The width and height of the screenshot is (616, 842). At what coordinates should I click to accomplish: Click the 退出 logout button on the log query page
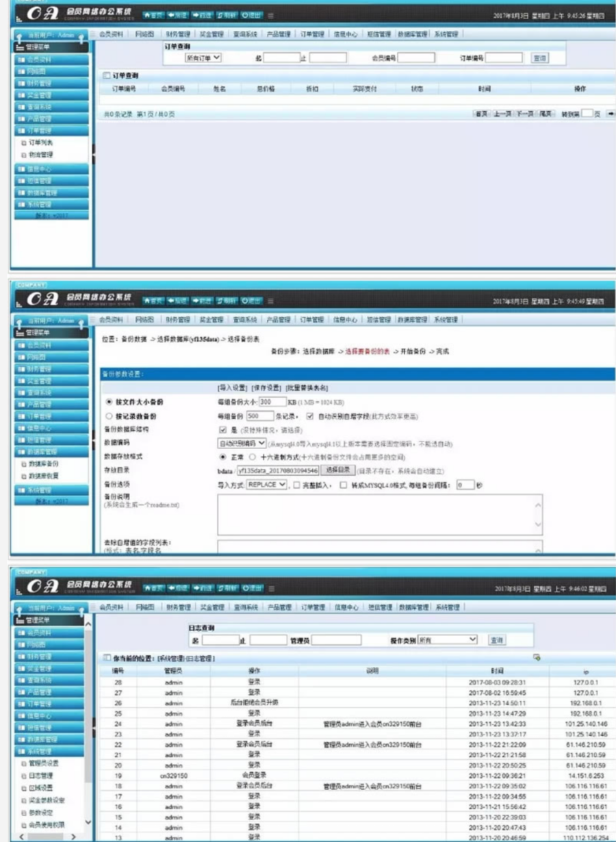(x=252, y=588)
